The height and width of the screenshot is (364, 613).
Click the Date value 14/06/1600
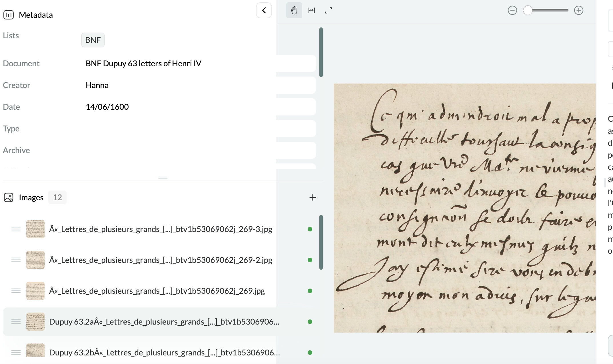(107, 107)
